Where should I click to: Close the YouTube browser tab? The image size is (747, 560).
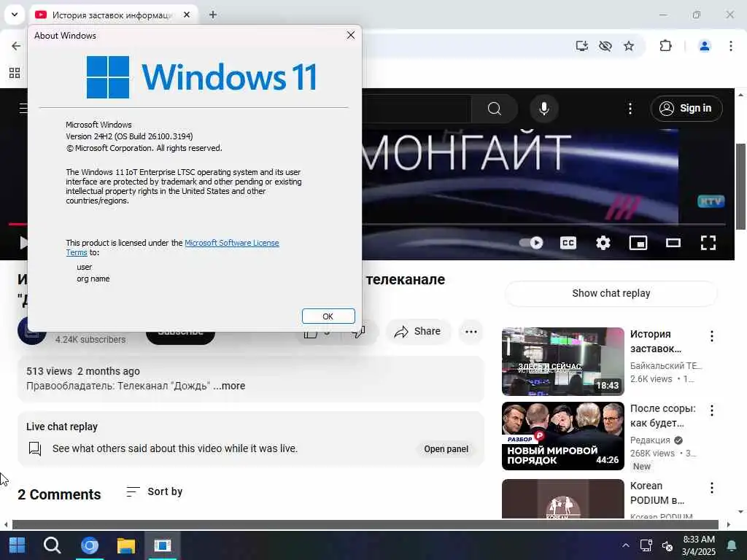(187, 15)
